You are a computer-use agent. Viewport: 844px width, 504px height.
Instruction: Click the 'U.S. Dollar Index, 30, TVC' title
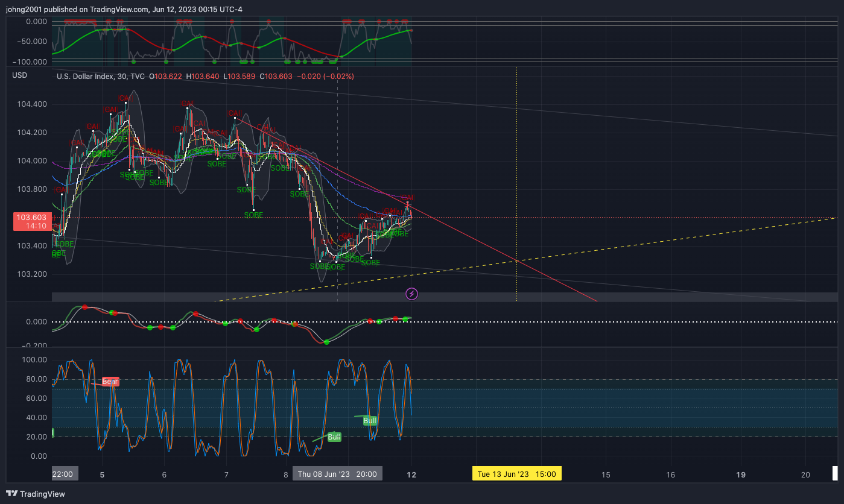click(x=101, y=77)
